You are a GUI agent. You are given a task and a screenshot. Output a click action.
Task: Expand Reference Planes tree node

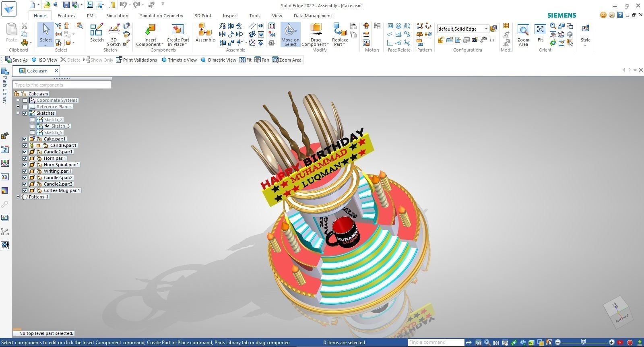pyautogui.click(x=18, y=107)
